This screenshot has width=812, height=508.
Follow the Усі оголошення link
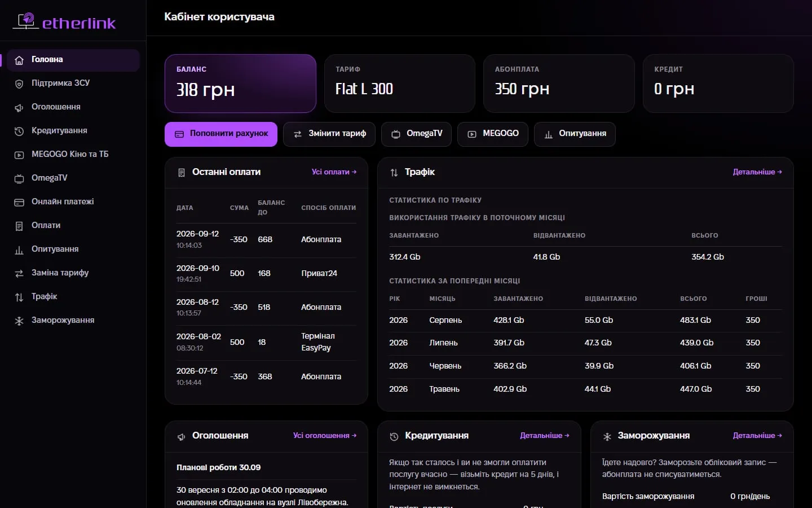click(x=325, y=436)
